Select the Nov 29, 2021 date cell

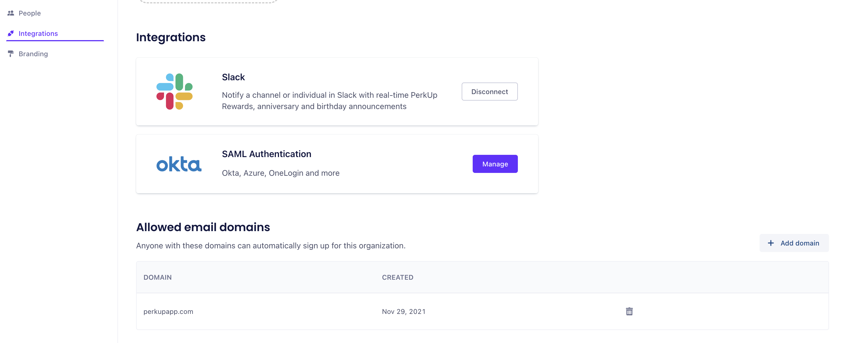point(403,312)
